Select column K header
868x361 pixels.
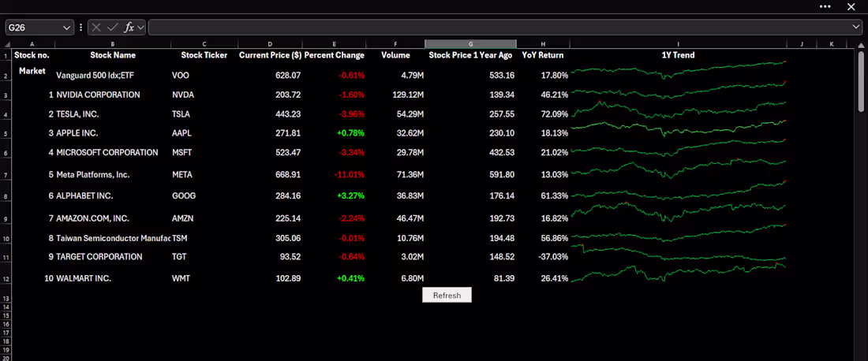(x=832, y=44)
